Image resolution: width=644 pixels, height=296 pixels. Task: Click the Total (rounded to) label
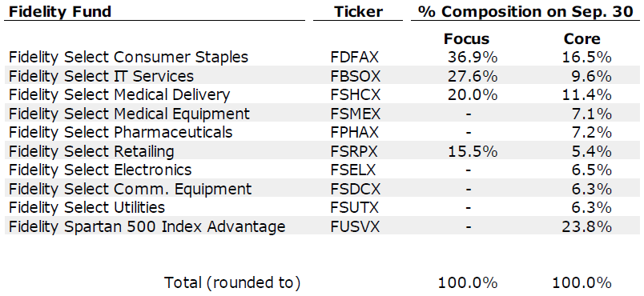tap(232, 282)
